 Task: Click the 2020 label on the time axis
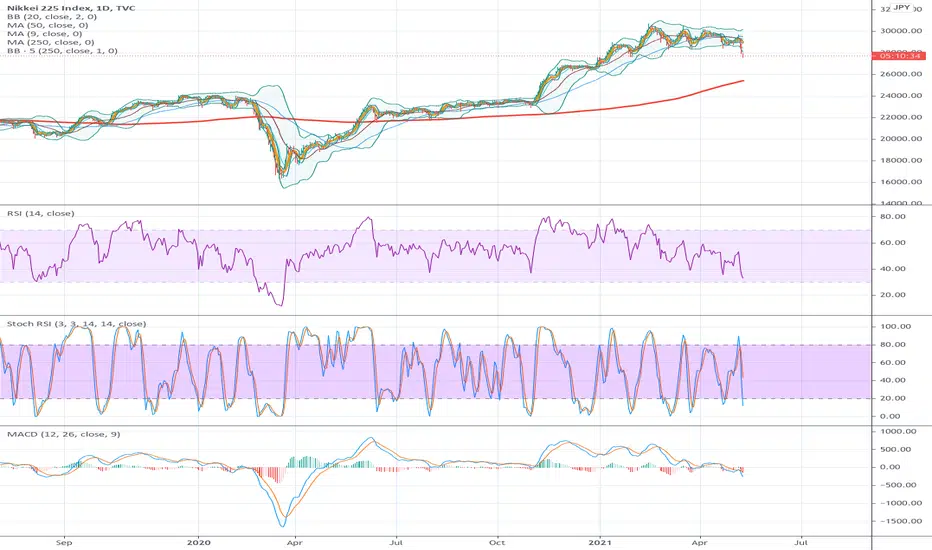click(x=199, y=542)
